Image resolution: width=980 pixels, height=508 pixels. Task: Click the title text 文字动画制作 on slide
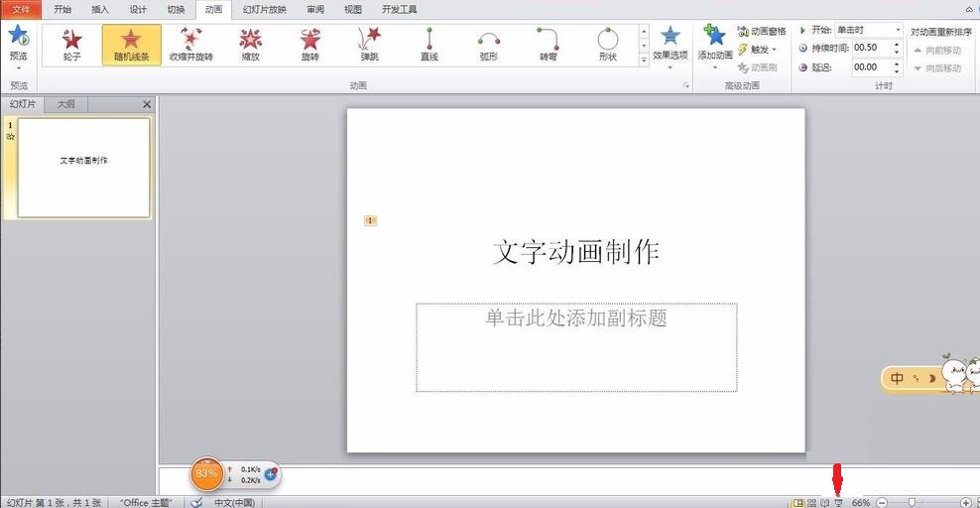(575, 252)
